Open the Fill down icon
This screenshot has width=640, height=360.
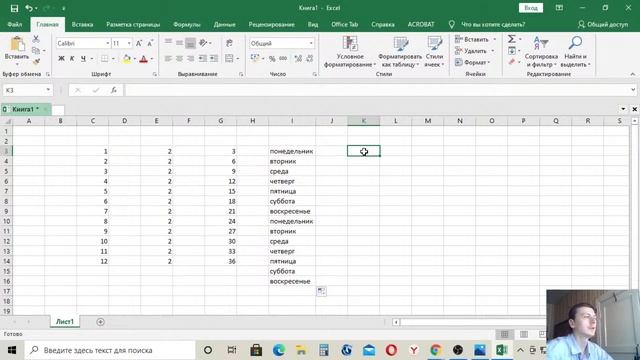[512, 51]
